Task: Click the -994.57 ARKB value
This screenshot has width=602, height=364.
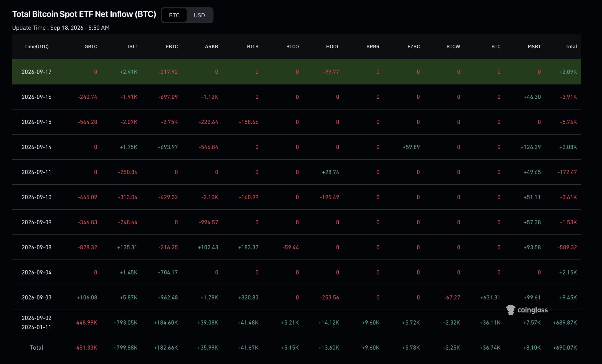Action: [x=208, y=222]
